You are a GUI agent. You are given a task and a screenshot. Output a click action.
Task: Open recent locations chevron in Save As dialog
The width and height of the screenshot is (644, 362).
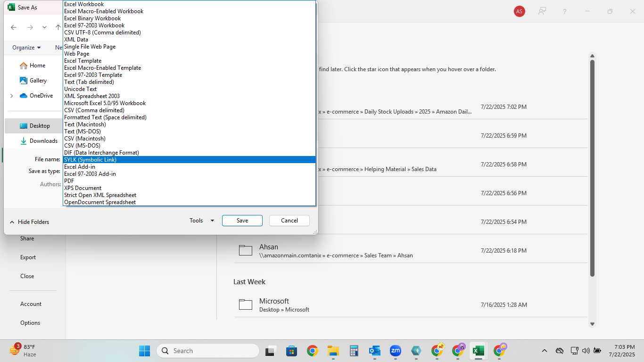pyautogui.click(x=44, y=27)
